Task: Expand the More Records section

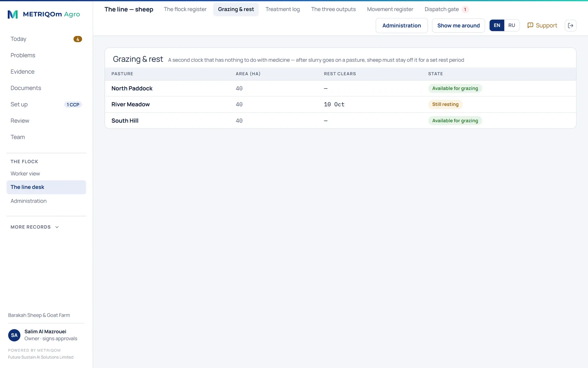Action: tap(35, 227)
